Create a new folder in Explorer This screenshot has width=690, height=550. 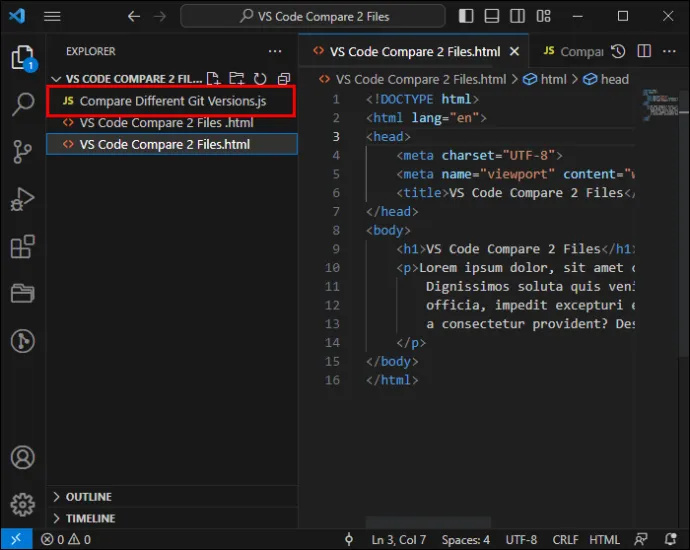(237, 79)
